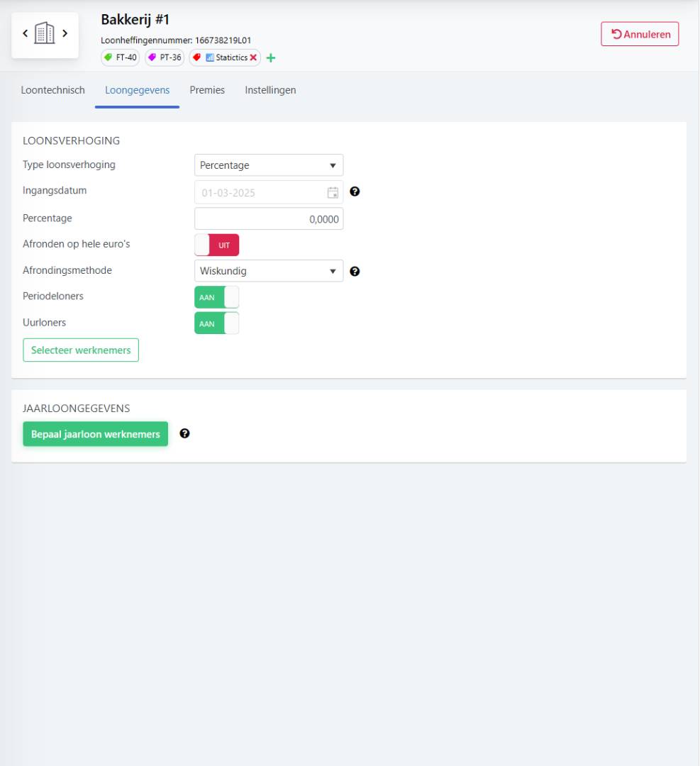Image resolution: width=700 pixels, height=766 pixels.
Task: Click the Selecteer werknemers button
Action: (x=81, y=350)
